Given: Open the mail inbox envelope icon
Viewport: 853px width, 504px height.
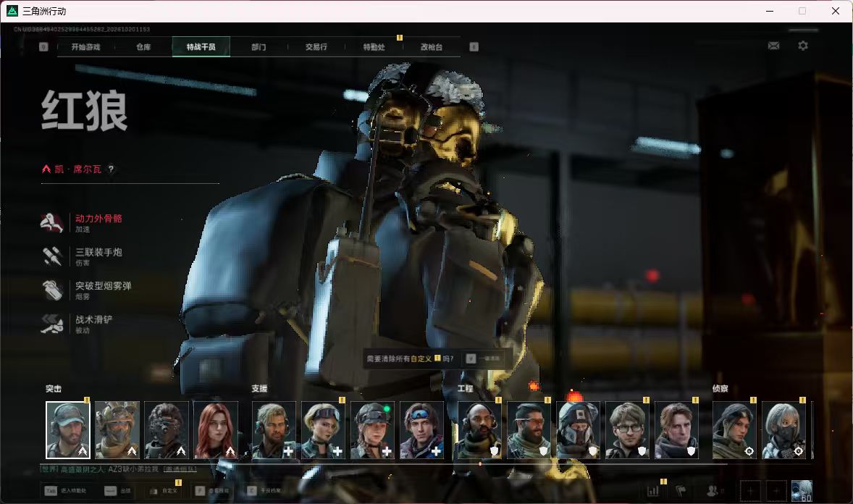Looking at the screenshot, I should [x=773, y=46].
